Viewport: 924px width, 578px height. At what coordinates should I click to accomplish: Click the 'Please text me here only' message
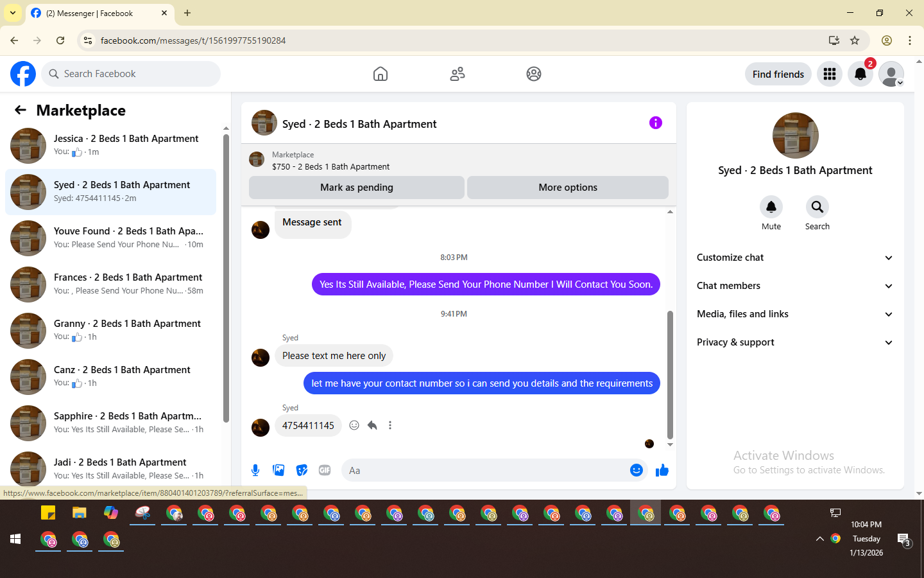pos(334,356)
